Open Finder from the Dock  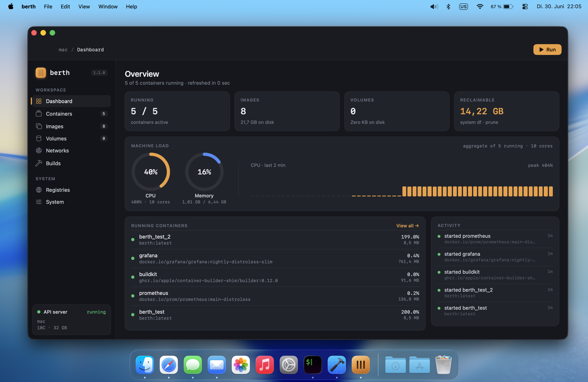[145, 364]
